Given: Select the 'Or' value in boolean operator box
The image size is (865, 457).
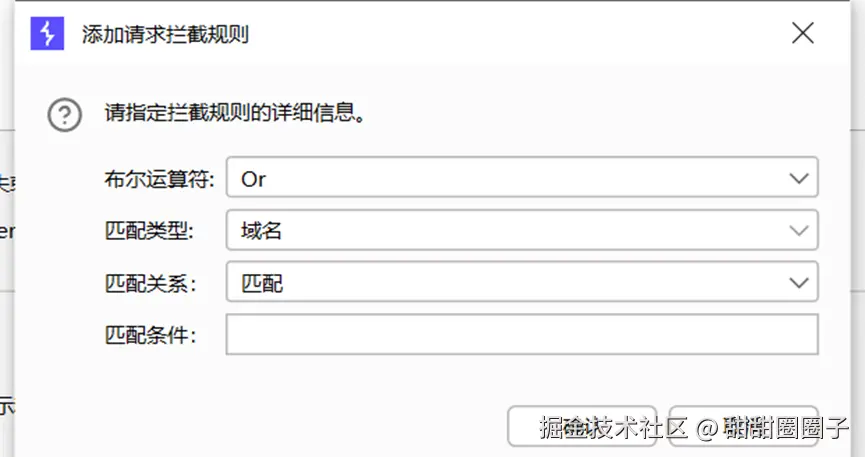Looking at the screenshot, I should coord(254,179).
